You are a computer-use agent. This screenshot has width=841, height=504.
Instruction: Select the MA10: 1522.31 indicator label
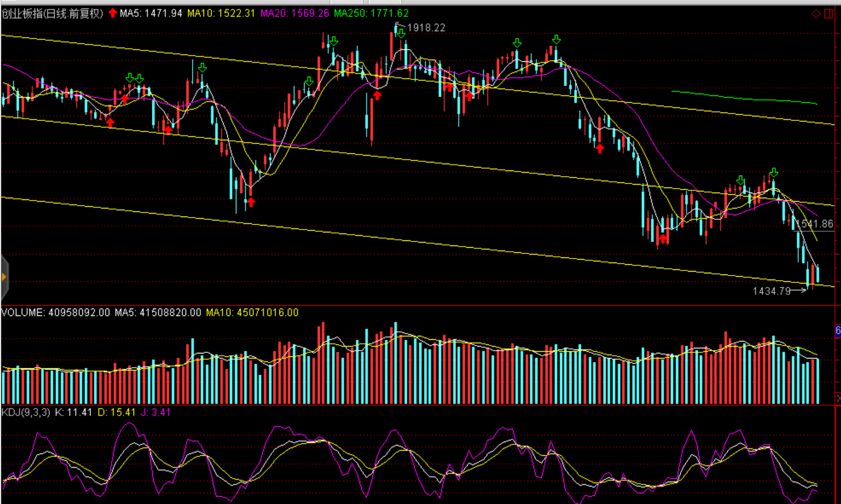click(x=221, y=13)
